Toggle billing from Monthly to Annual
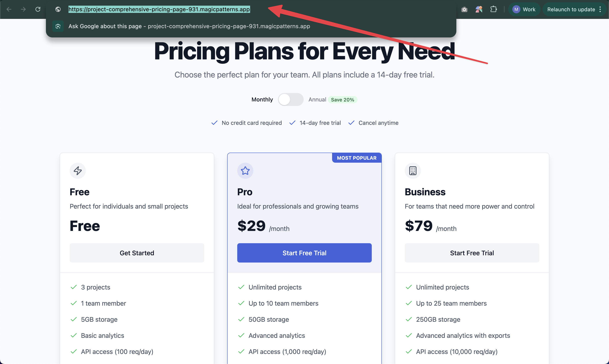 pyautogui.click(x=291, y=100)
